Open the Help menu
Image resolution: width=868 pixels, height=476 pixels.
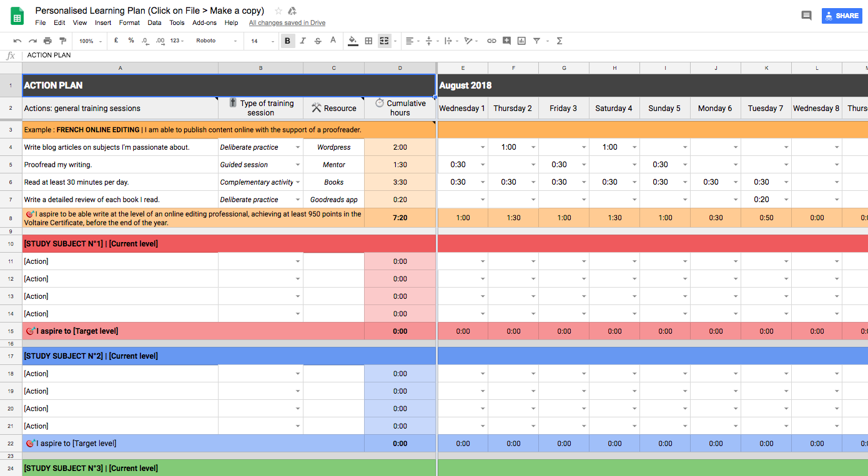[231, 22]
